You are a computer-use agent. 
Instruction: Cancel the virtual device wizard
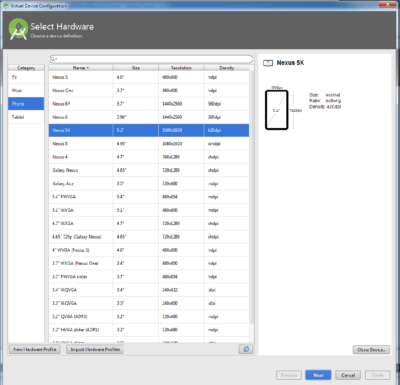[348, 375]
